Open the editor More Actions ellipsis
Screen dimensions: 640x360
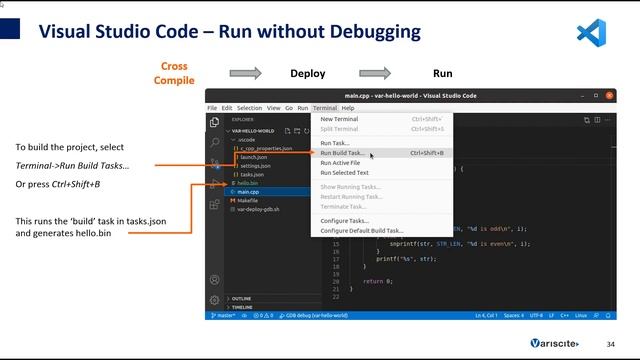point(607,120)
